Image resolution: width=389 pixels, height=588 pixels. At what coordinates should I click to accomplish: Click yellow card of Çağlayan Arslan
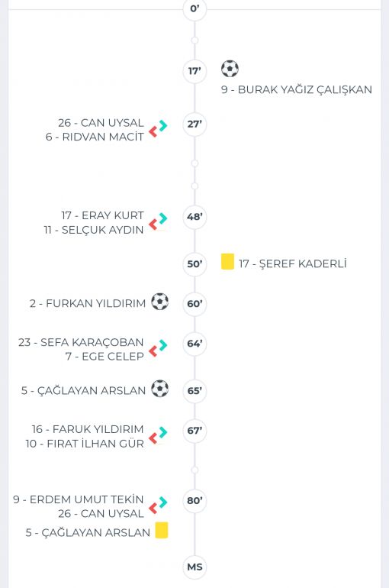(x=162, y=530)
